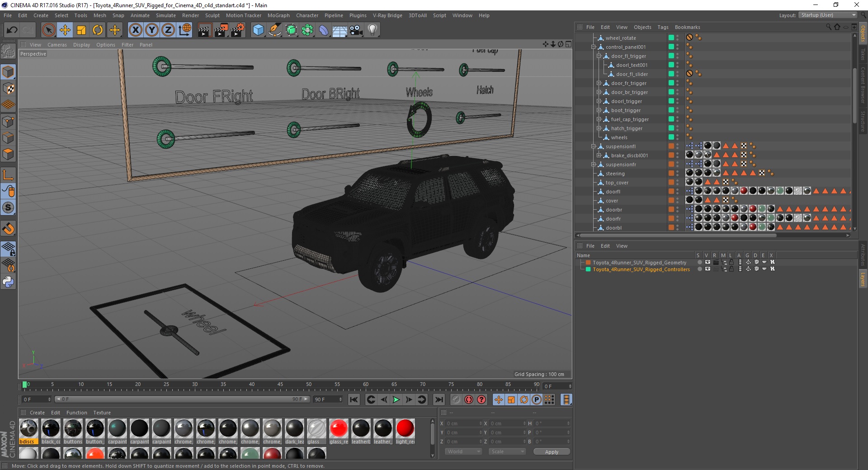Add a Floor environment object

tap(340, 30)
